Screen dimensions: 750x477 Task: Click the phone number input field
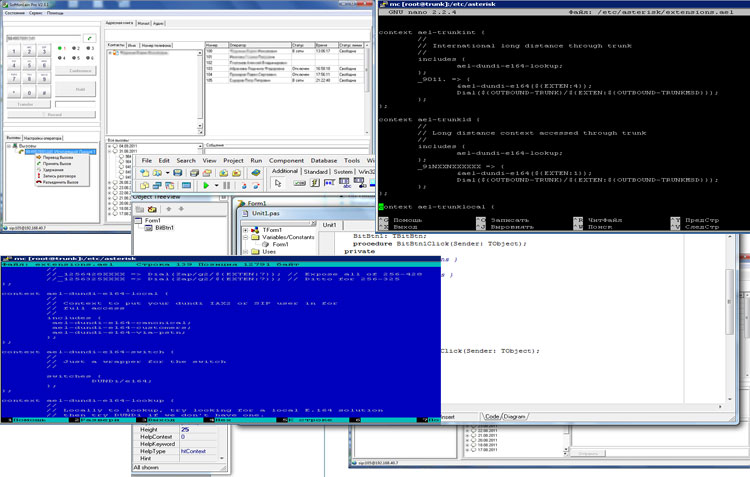pos(44,38)
